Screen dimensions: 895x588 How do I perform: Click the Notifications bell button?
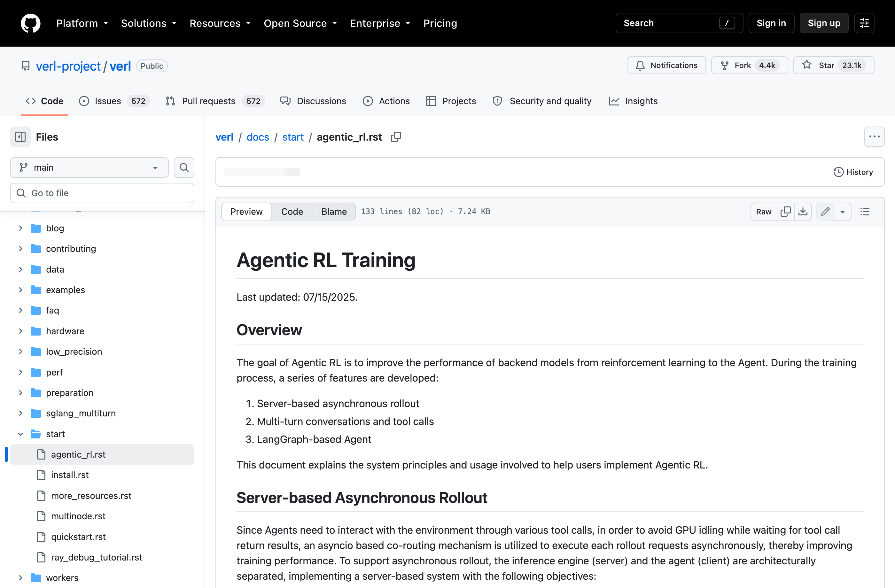(666, 66)
